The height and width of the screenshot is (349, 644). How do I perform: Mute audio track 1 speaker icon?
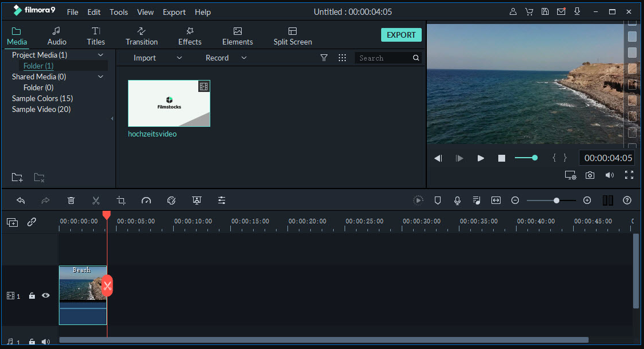[x=46, y=342]
